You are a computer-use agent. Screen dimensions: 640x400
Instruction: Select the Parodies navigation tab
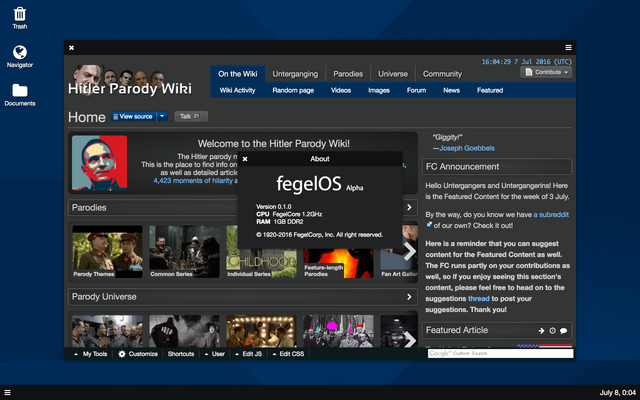348,74
